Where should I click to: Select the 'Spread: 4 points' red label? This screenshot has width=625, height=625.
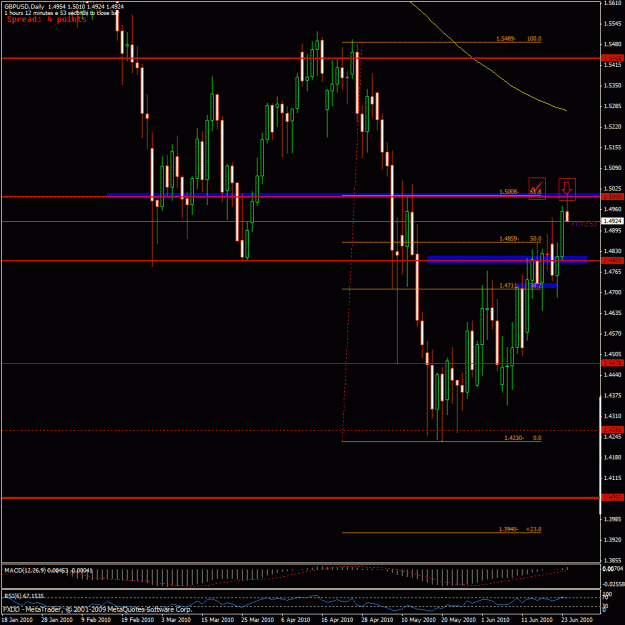pos(47,19)
